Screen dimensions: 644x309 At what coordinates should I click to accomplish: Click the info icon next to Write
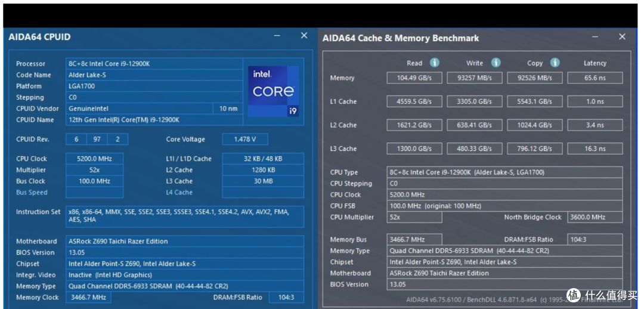[x=496, y=63]
